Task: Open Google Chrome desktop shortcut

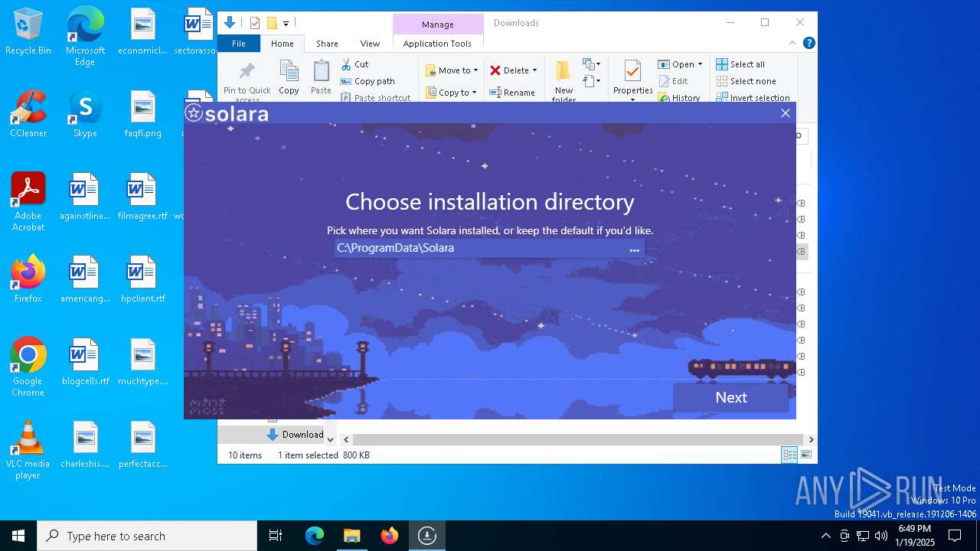Action: pos(28,367)
